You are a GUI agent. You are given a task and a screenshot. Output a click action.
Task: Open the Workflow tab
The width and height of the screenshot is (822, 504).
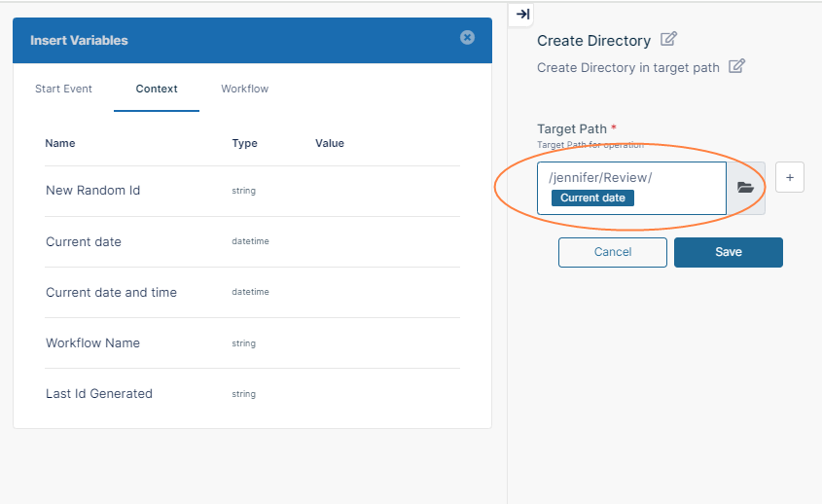244,89
